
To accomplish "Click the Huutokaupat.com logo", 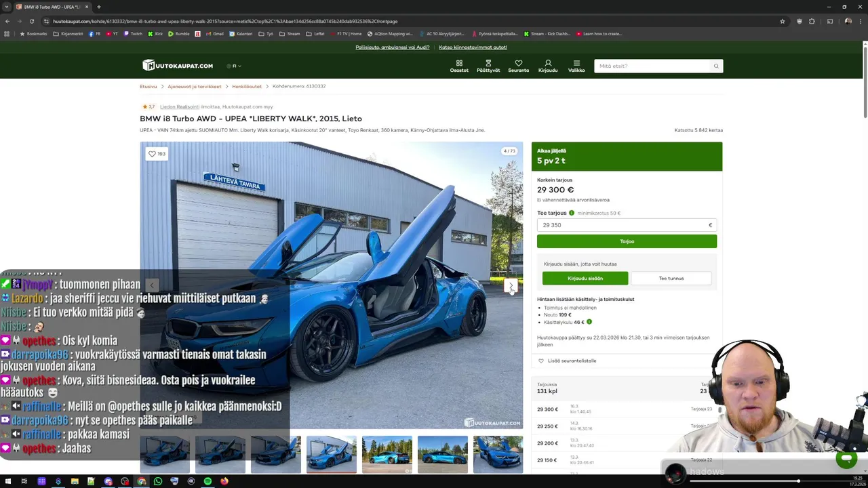I will (x=178, y=65).
